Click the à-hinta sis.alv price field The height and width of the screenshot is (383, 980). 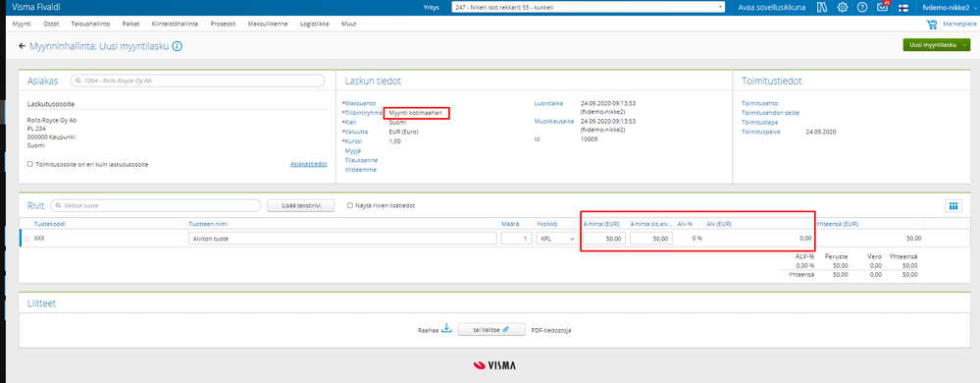[x=651, y=239]
